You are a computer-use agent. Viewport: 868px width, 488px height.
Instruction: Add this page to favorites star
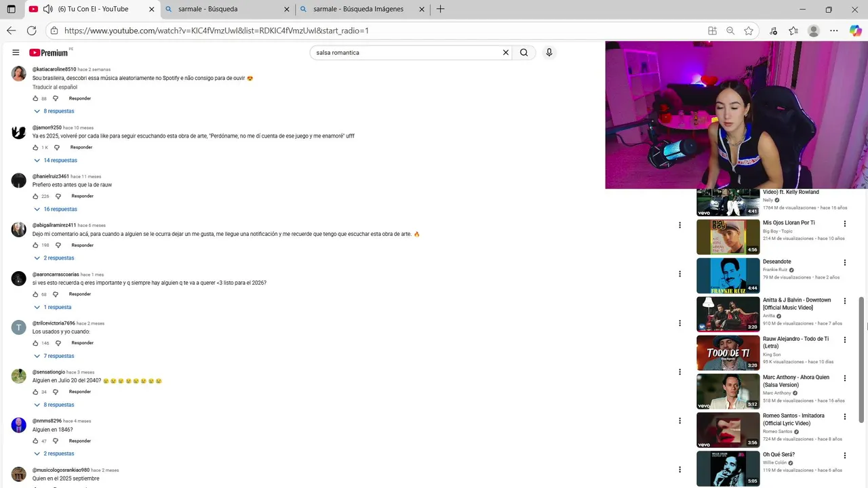point(749,30)
